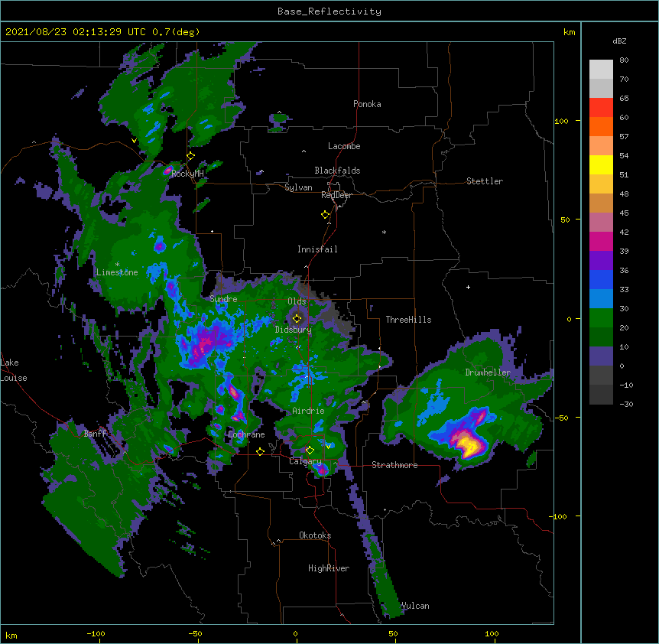Click the Banff map label
The image size is (659, 644).
point(96,434)
